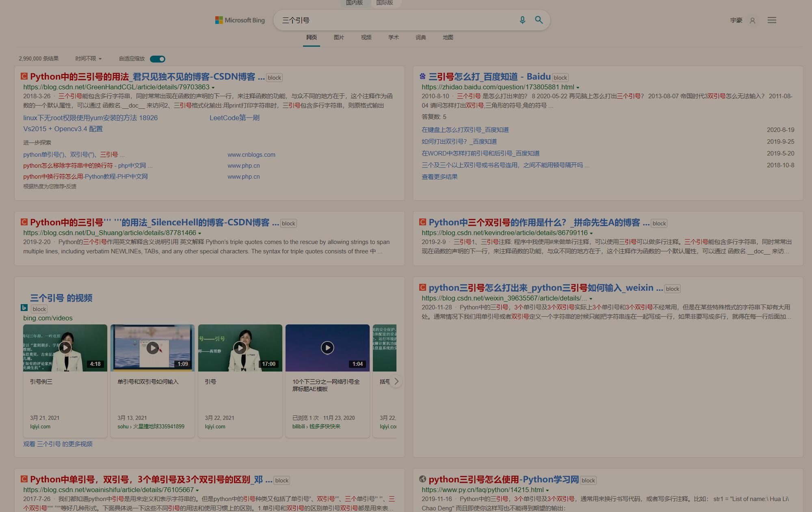
Task: Open the 查看更多结果 link
Action: 440,177
